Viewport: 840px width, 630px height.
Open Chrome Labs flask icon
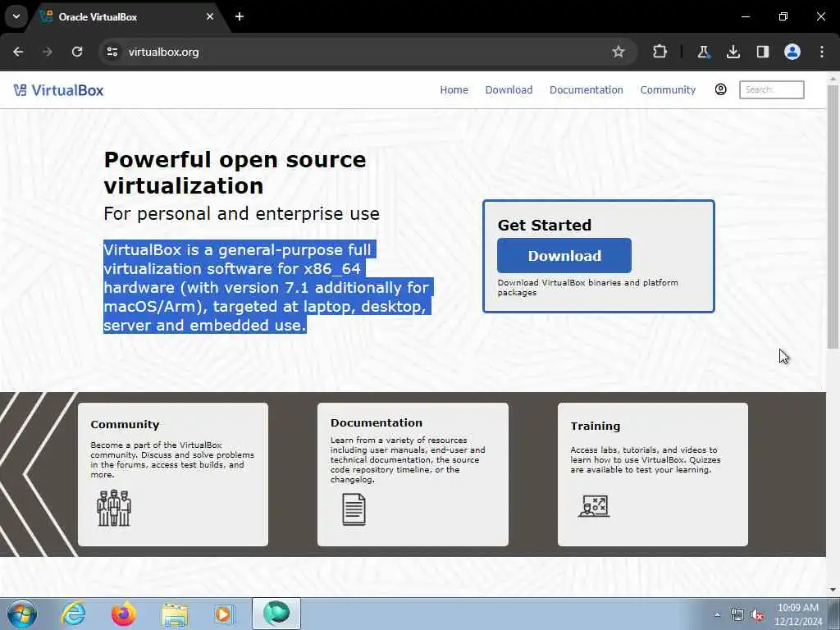pos(703,52)
